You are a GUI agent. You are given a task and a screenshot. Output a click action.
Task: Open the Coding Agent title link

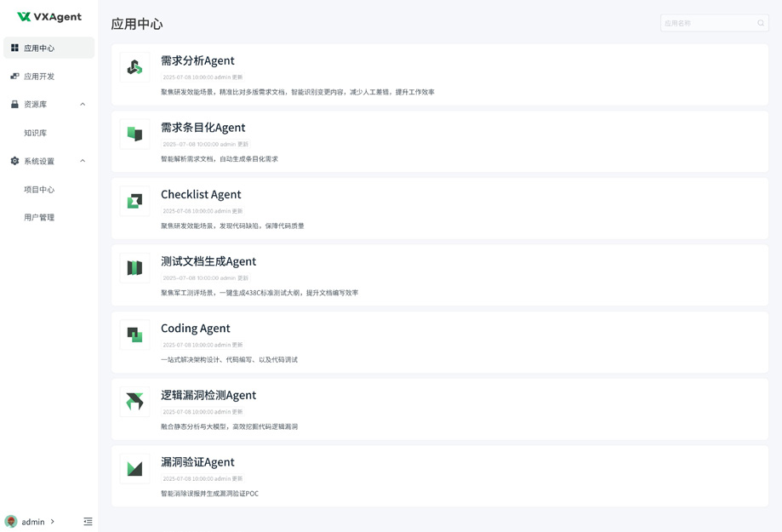(195, 329)
